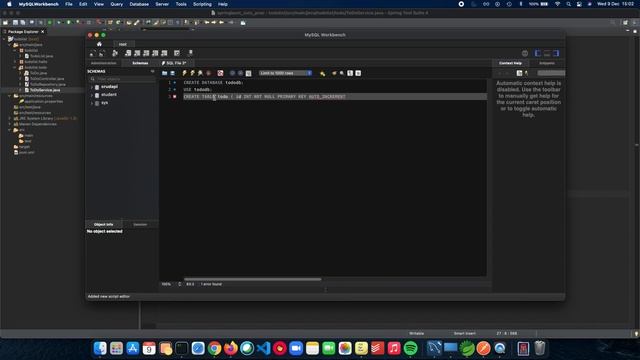Viewport: 640px width, 360px height.
Task: Switch to the Session tab
Action: coord(140,224)
